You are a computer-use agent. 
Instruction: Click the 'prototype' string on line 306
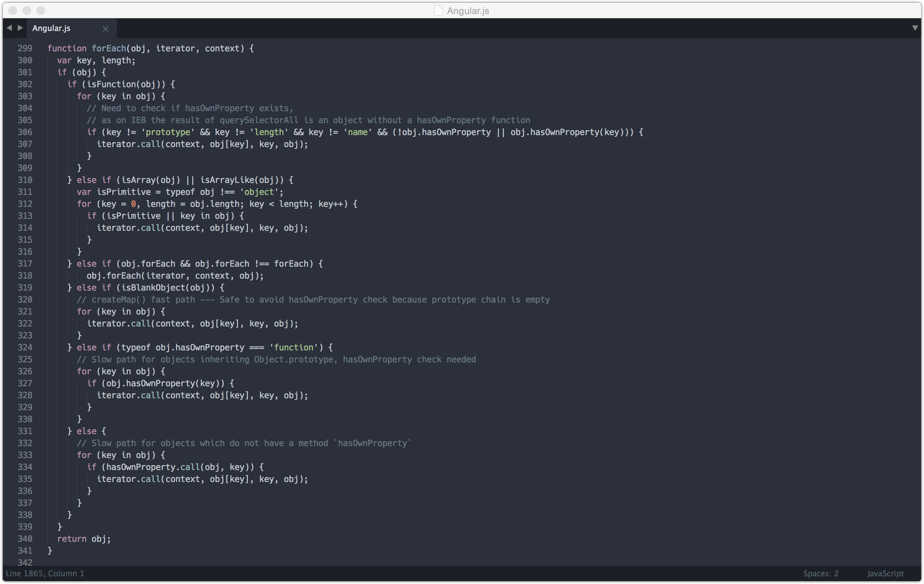coord(168,132)
